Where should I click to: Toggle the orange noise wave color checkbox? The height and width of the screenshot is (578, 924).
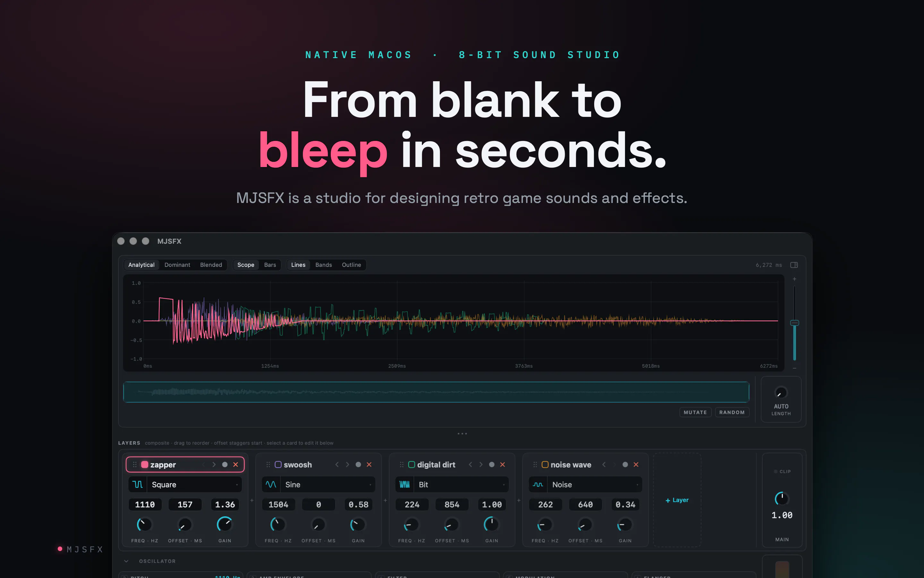[545, 464]
